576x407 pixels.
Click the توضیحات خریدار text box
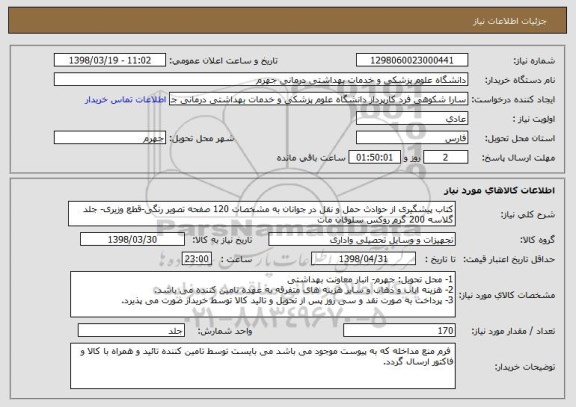[263, 366]
